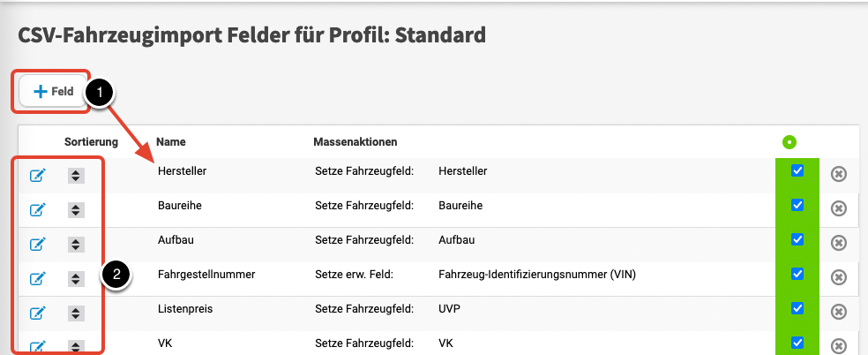Image resolution: width=868 pixels, height=355 pixels.
Task: Uncheck the Hersteller active checkbox
Action: point(797,170)
